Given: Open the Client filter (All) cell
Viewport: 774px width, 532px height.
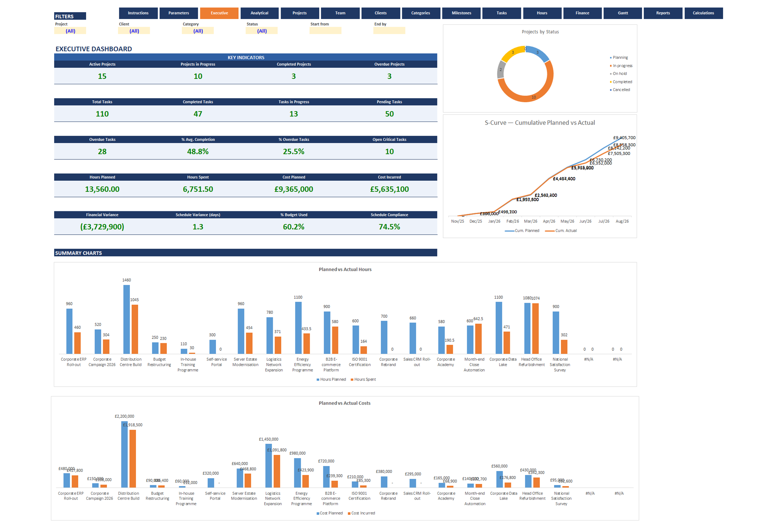Looking at the screenshot, I should pyautogui.click(x=134, y=31).
